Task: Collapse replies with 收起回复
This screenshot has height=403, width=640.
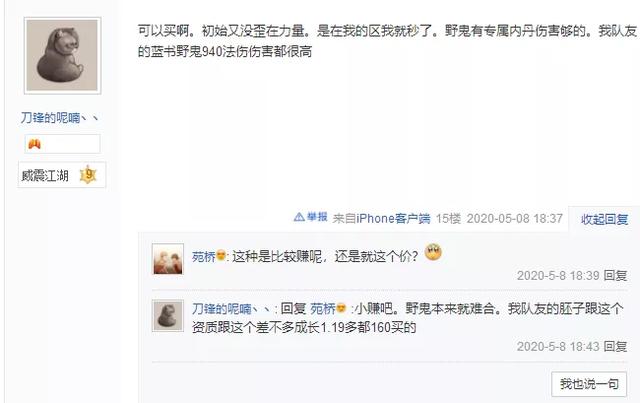Action: click(x=604, y=219)
